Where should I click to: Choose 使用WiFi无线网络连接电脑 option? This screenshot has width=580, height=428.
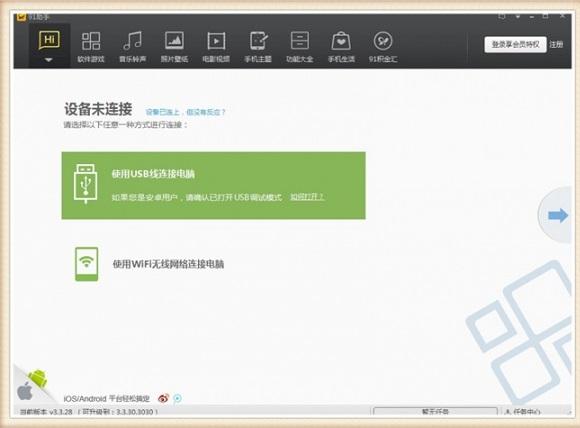point(168,264)
